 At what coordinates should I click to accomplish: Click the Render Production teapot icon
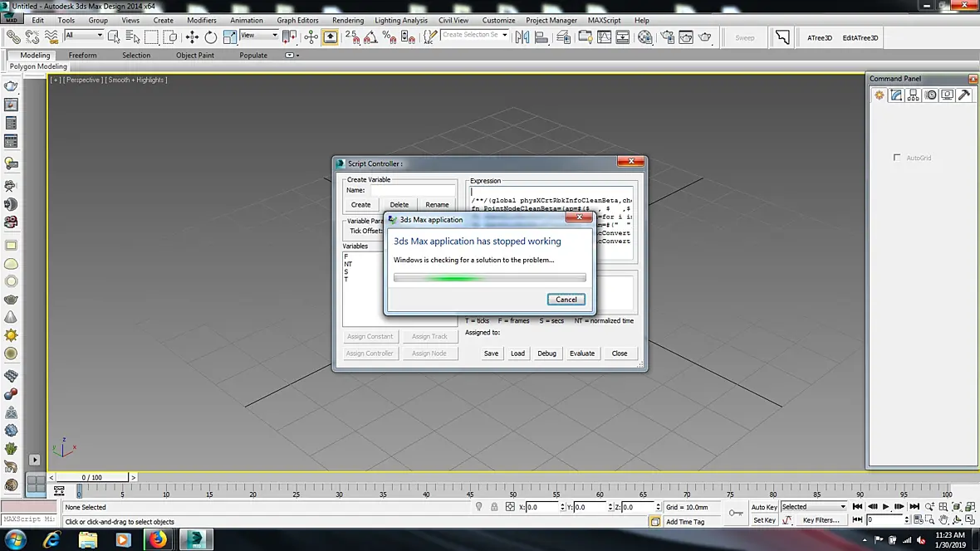pyautogui.click(x=705, y=37)
